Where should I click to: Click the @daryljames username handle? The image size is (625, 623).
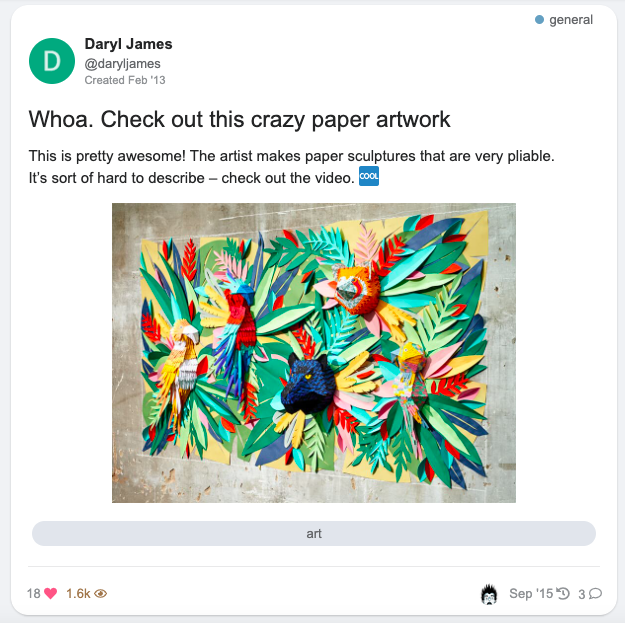[x=122, y=64]
